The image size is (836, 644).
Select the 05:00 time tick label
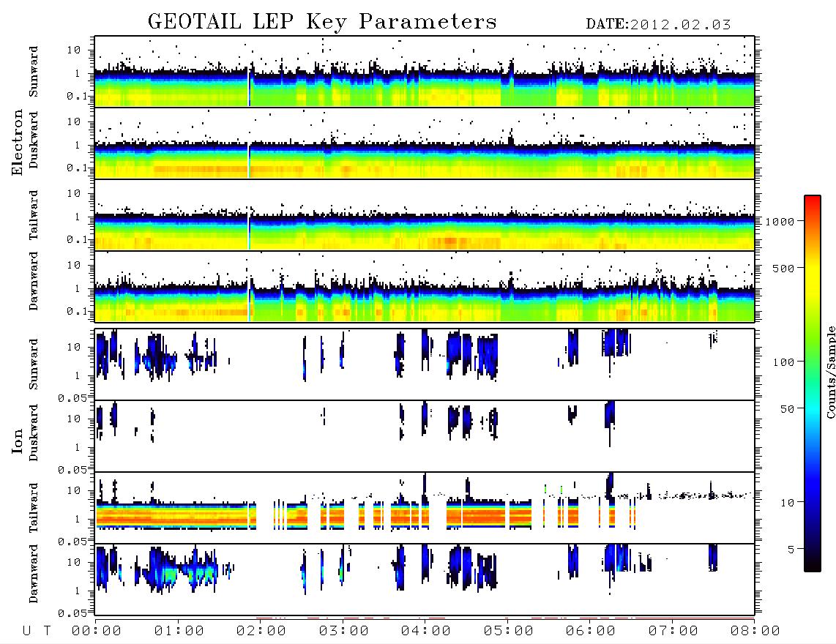coord(509,632)
